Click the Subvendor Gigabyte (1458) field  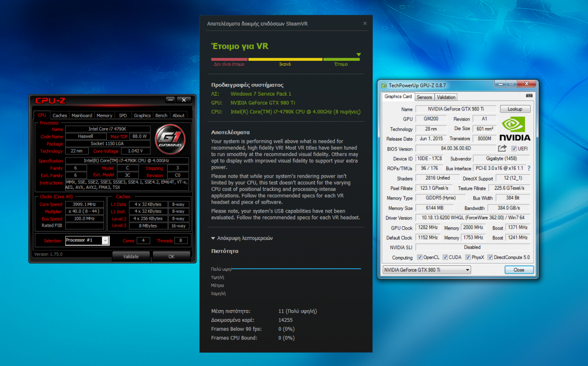tap(502, 158)
